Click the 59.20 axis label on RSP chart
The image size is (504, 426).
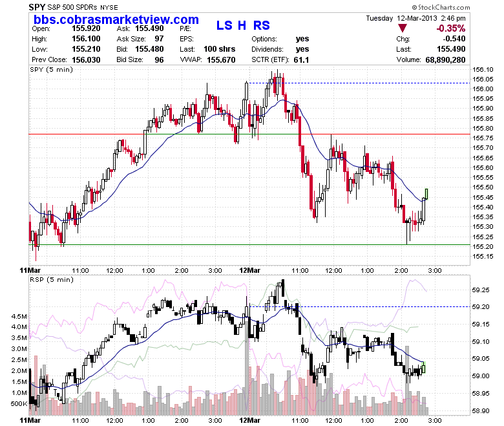[481, 306]
